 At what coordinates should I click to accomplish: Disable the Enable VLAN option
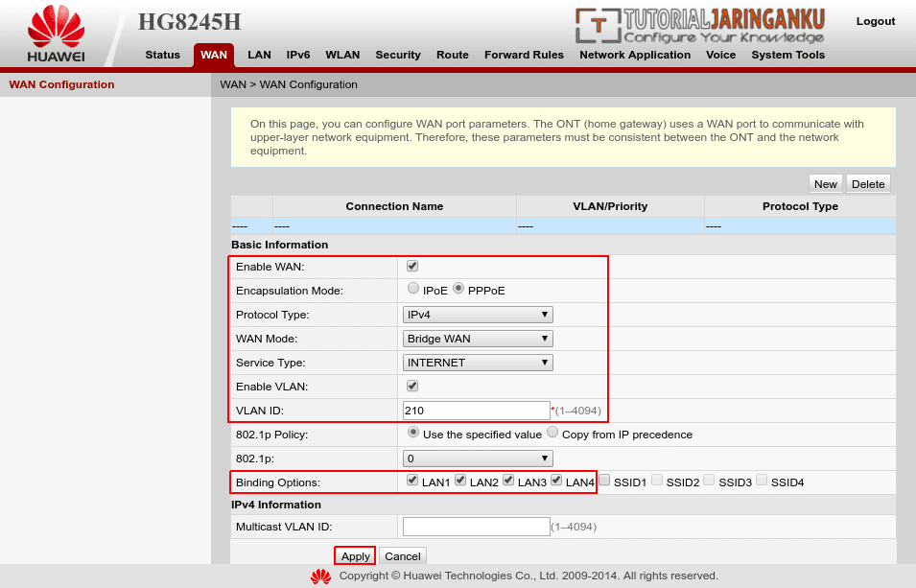coord(411,386)
